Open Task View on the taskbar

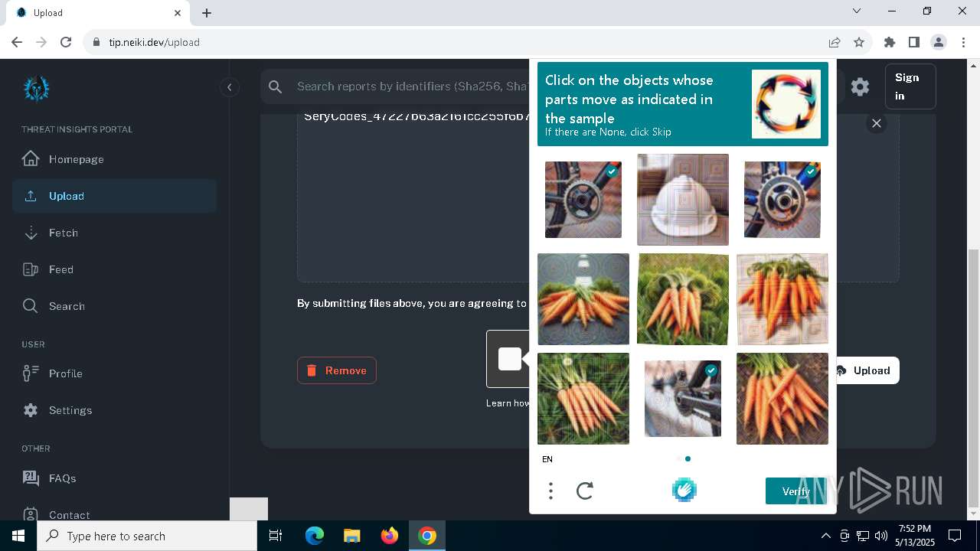click(276, 536)
